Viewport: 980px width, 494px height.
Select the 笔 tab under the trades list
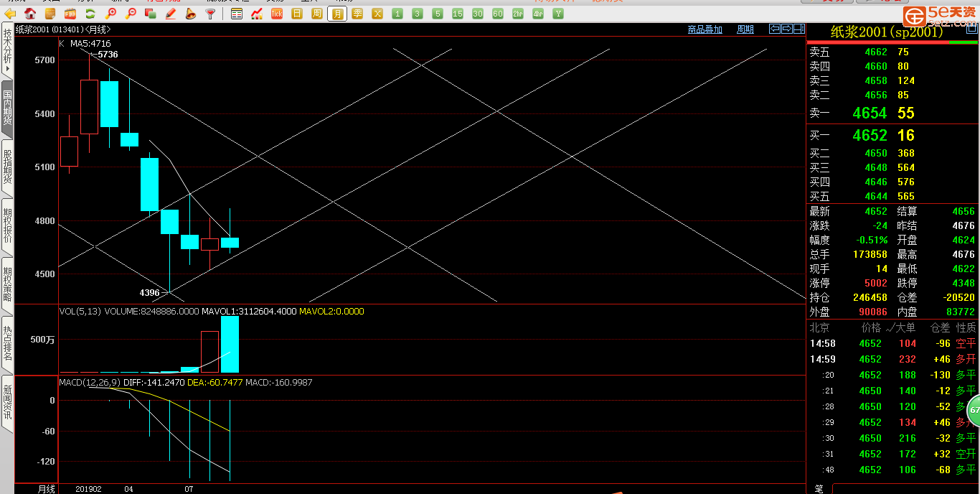click(x=819, y=488)
